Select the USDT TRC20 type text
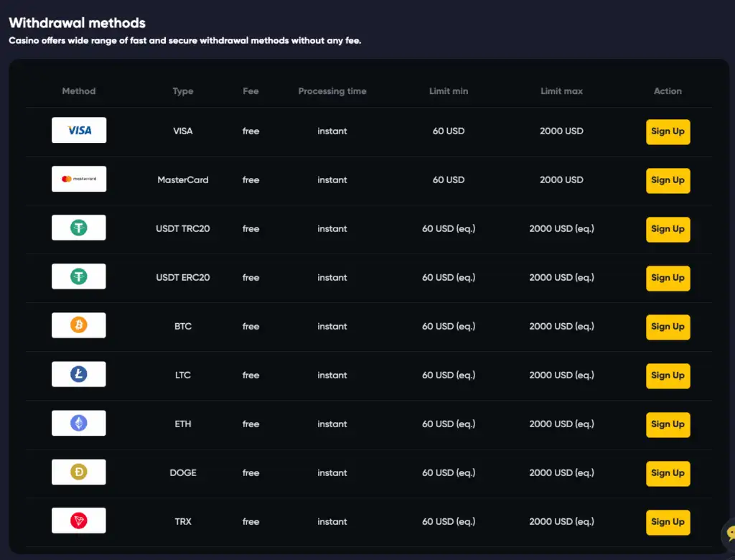The image size is (735, 560). point(183,228)
